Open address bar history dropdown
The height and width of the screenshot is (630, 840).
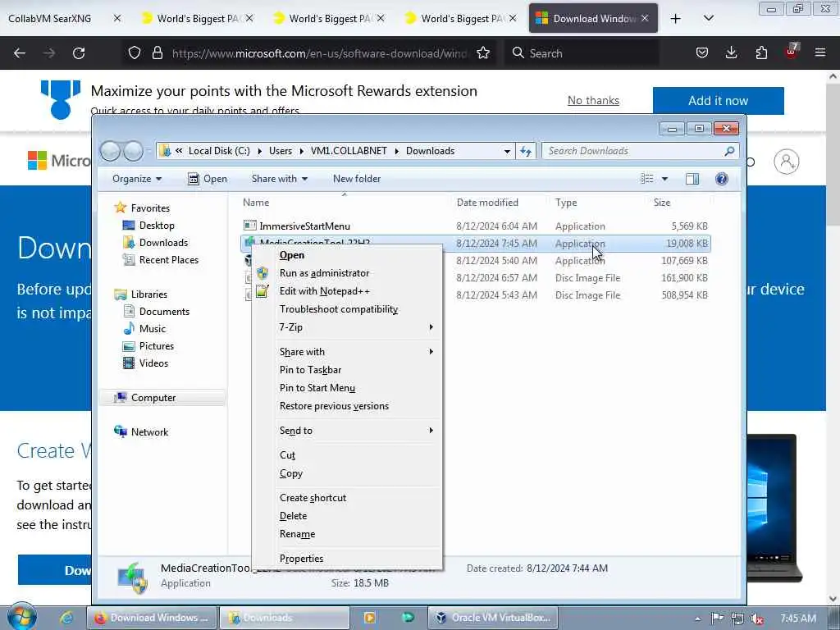507,151
